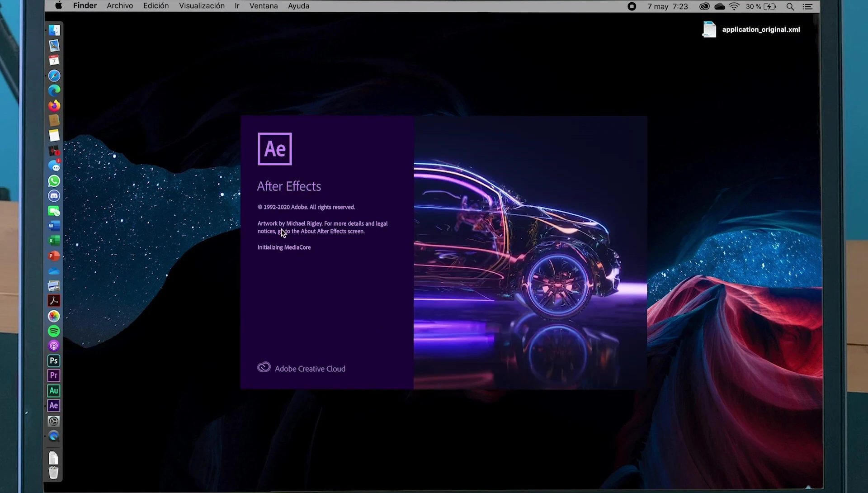
Task: Open the Calendar app in the dock
Action: [x=54, y=60]
